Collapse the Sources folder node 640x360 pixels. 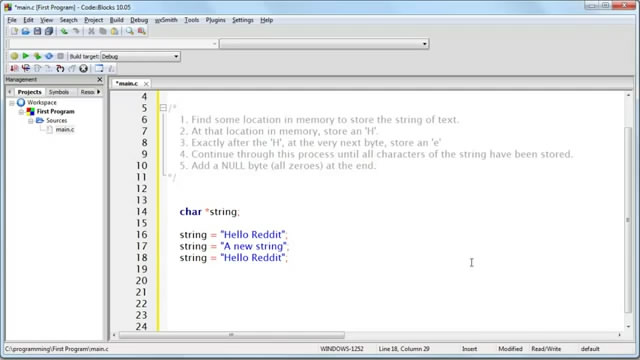pos(31,121)
